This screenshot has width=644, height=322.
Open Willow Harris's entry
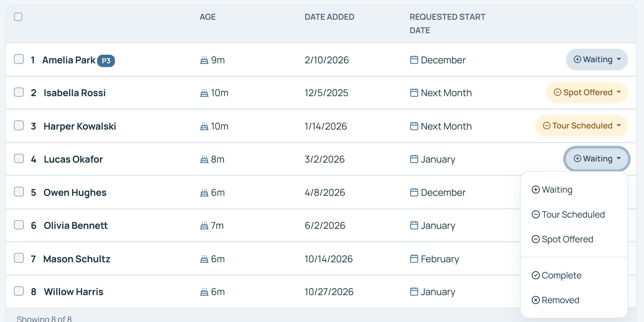coord(74,292)
